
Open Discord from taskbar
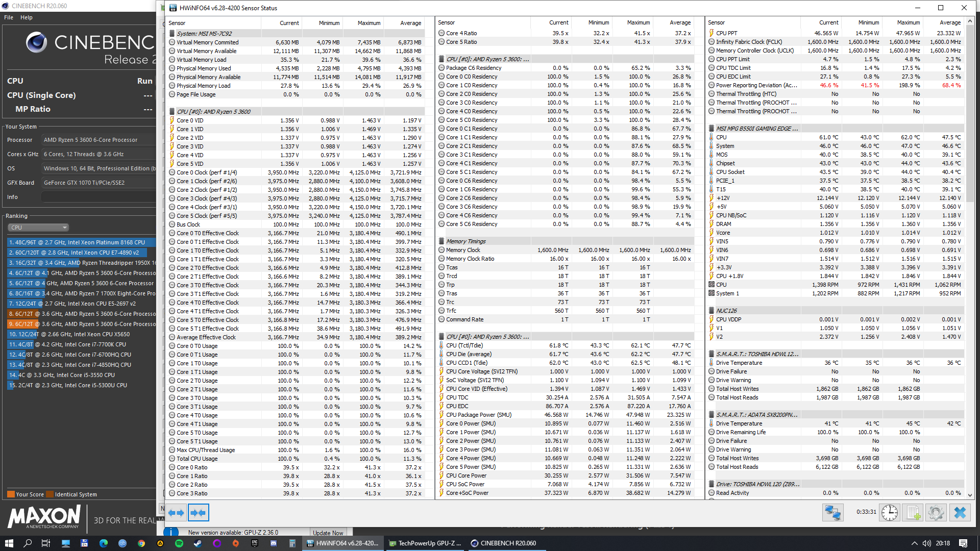point(274,543)
